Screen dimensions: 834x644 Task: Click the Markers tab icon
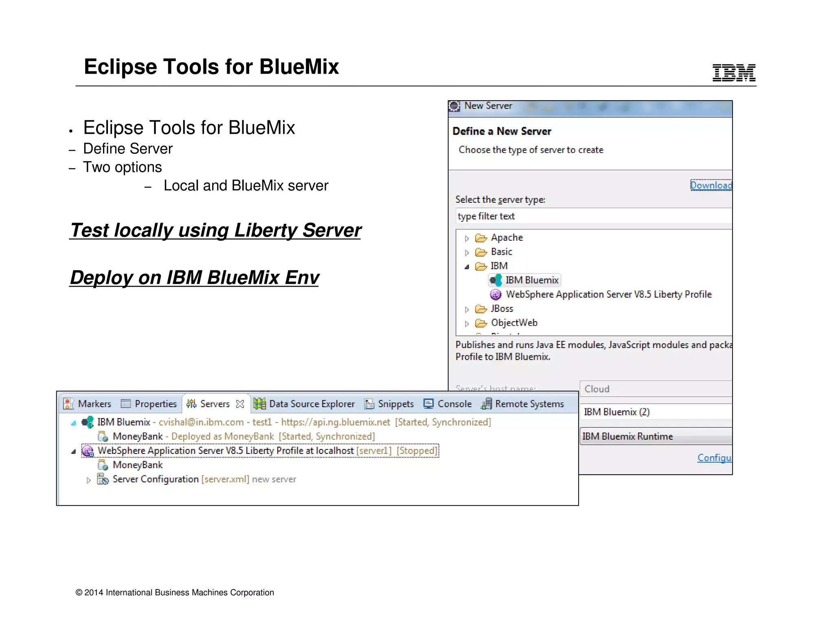(x=68, y=404)
